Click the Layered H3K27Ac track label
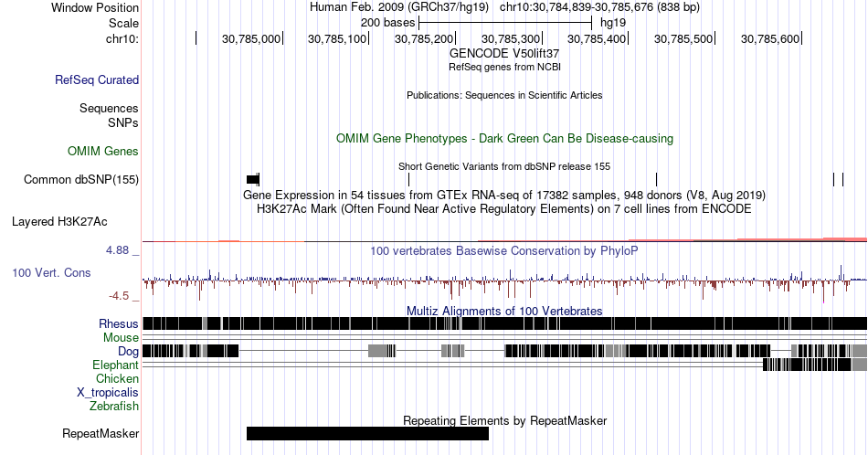 pyautogui.click(x=59, y=221)
